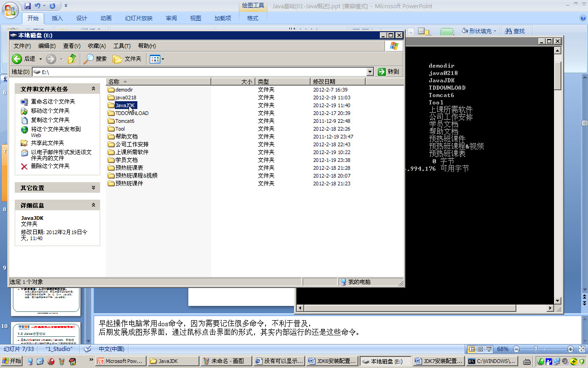Click the 开始 Start button on taskbar
588x368 pixels.
pos(11,361)
